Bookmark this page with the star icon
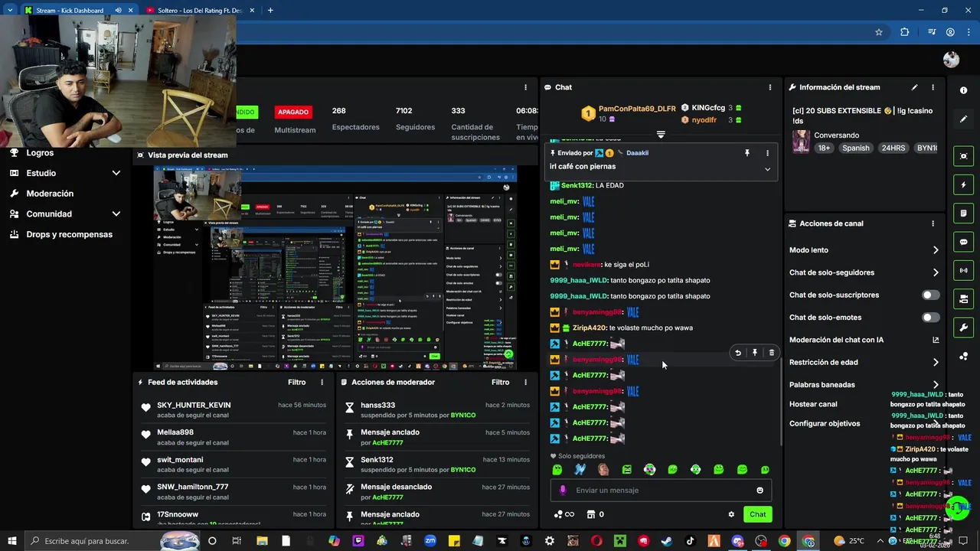The height and width of the screenshot is (551, 980). click(879, 32)
